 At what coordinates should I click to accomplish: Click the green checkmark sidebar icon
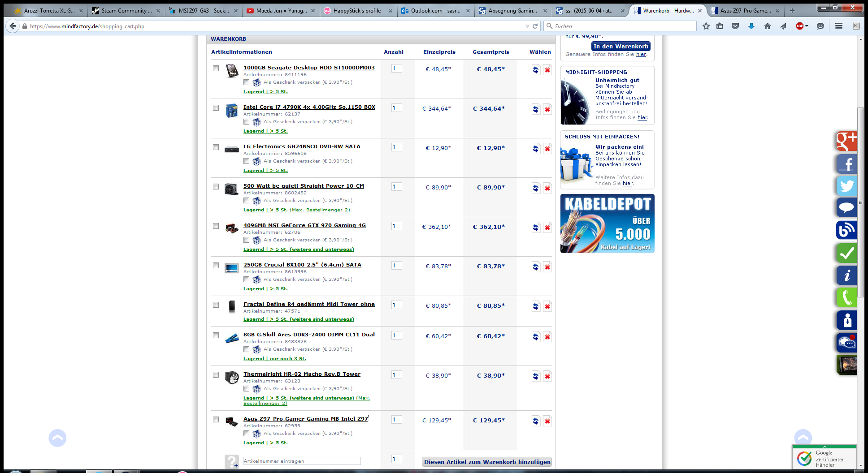point(846,253)
